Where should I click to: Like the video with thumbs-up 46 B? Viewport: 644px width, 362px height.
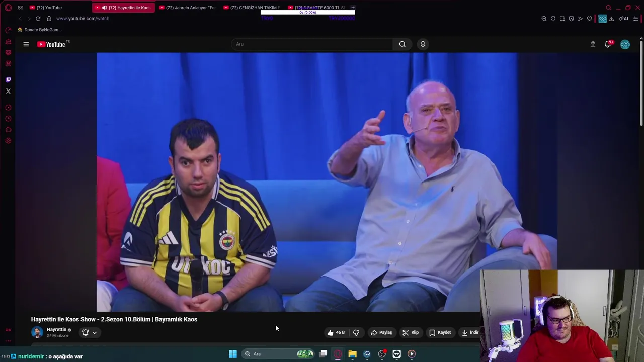click(x=336, y=332)
